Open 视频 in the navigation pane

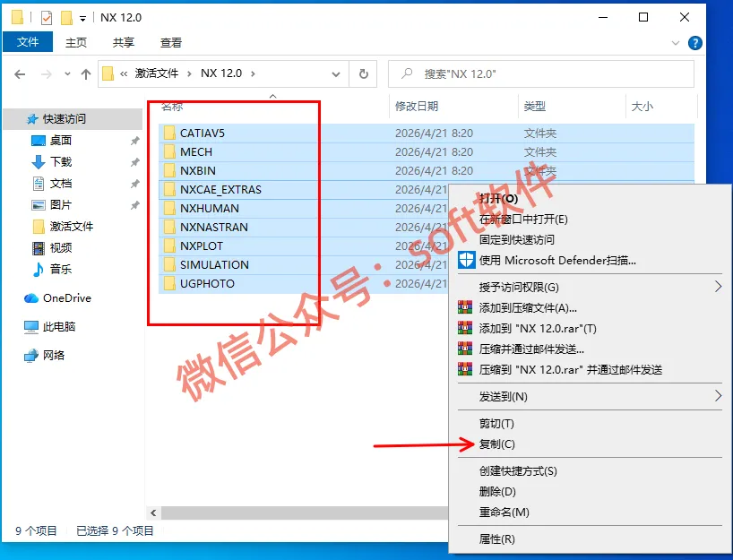click(60, 248)
